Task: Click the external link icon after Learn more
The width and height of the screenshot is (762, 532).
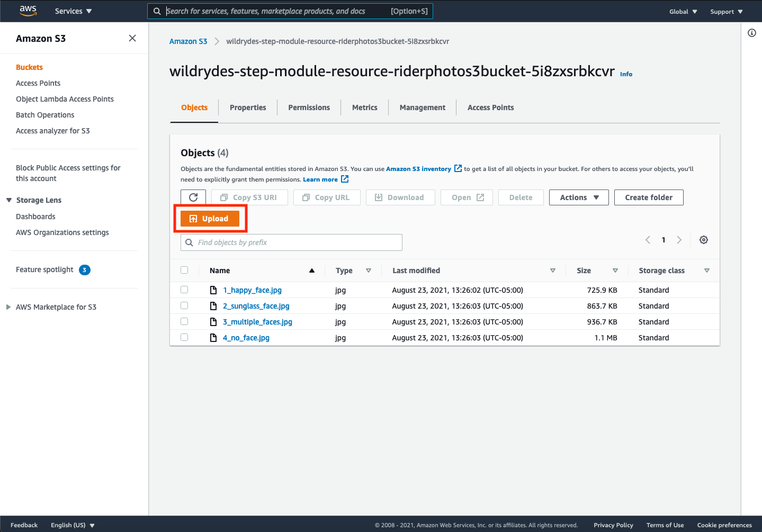Action: pos(345,179)
